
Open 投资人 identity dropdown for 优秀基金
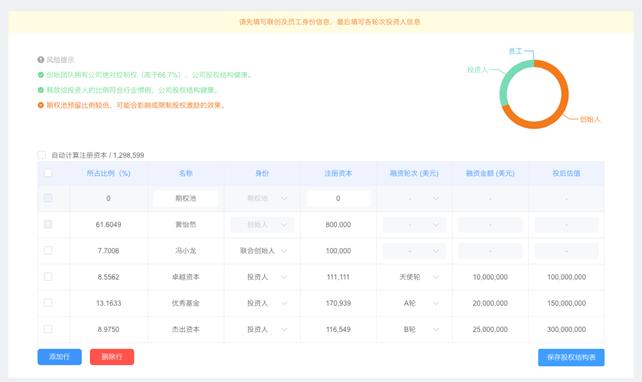click(x=262, y=303)
